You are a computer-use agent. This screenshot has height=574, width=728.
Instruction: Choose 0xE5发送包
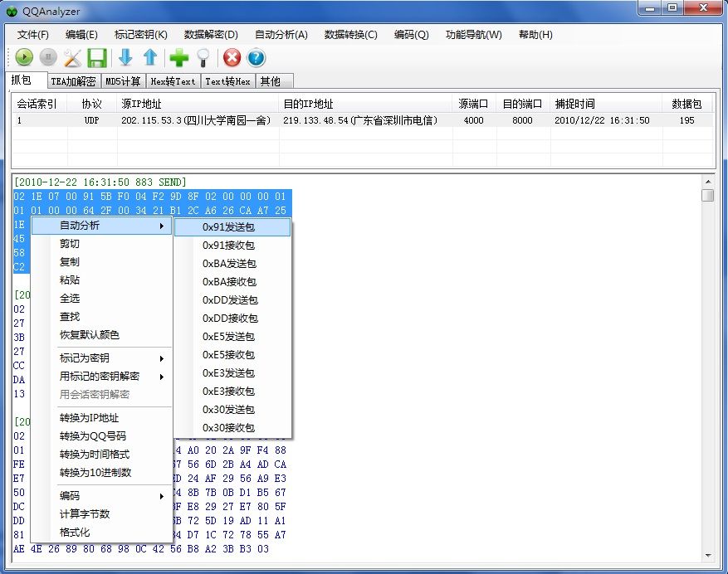point(232,337)
